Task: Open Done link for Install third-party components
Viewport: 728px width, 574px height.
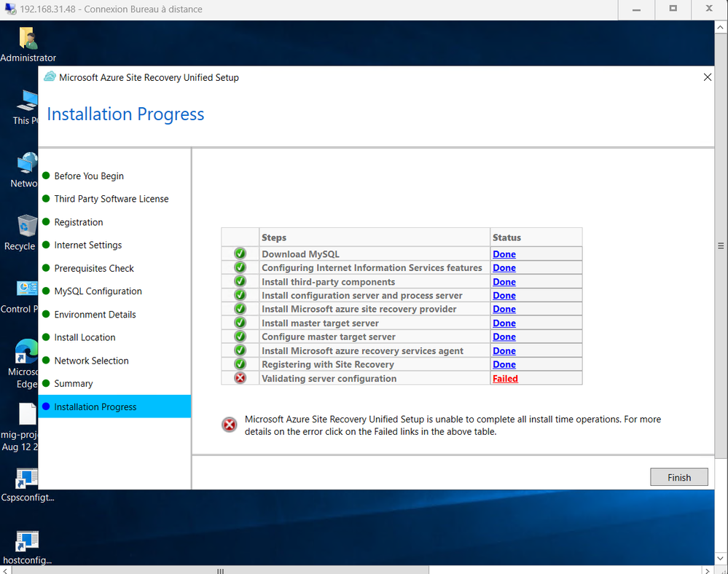Action: 504,282
